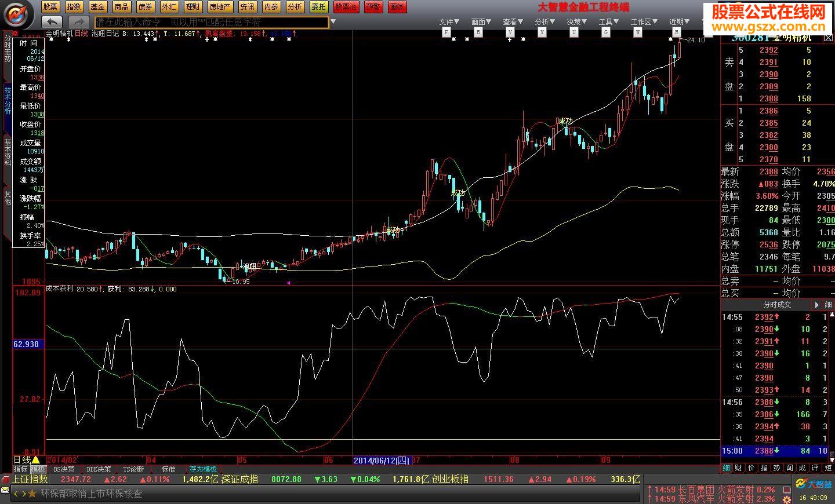Click the Y shortcut key icon

542,32
